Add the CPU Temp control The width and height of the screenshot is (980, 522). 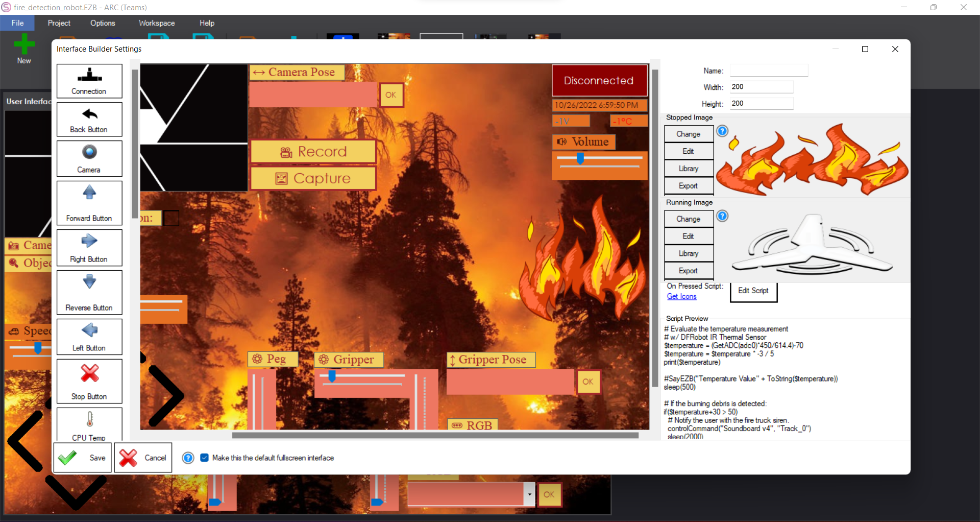[89, 424]
